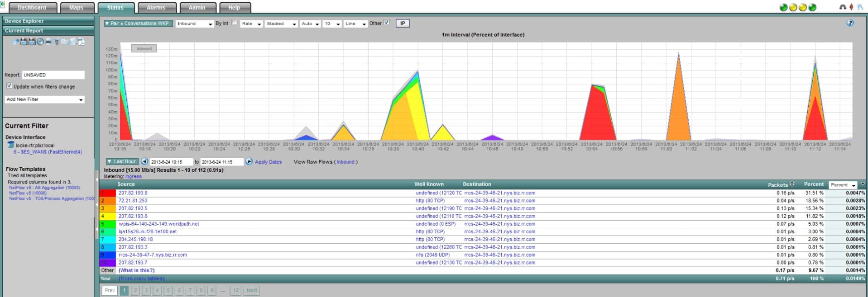Go to results page 2
The image size is (868, 297).
(135, 291)
